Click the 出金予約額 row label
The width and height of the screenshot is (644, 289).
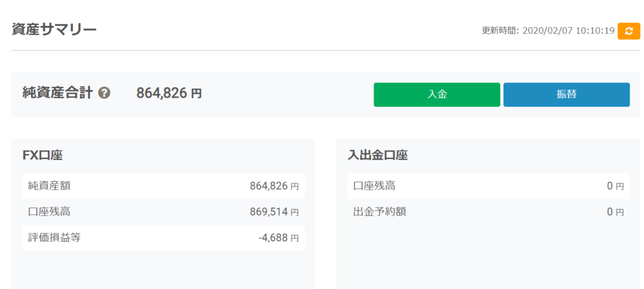pos(379,212)
